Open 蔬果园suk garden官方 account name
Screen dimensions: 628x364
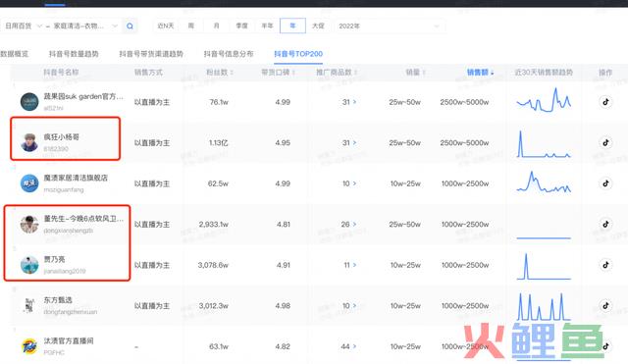click(x=83, y=96)
